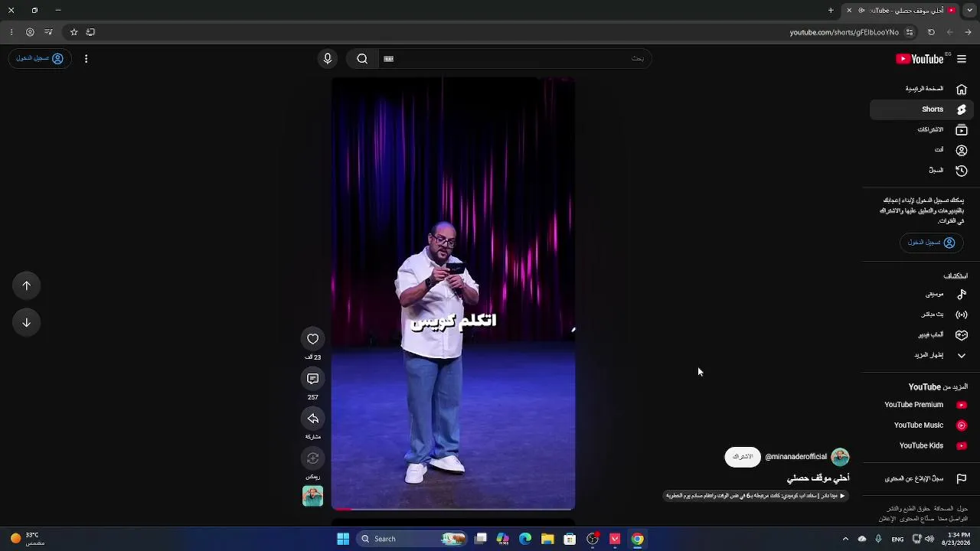Screen dimensions: 980x551
Task: Open the You section in the sidebar
Action: click(x=920, y=150)
